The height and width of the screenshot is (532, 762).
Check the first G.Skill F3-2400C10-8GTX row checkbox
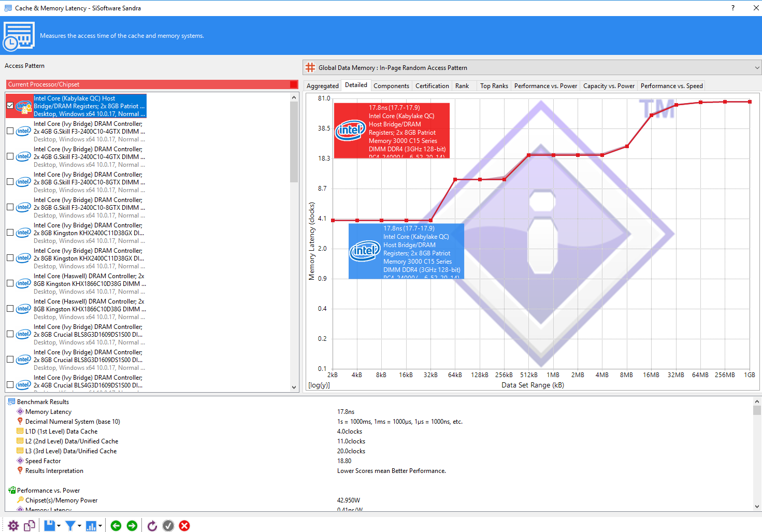(10, 182)
